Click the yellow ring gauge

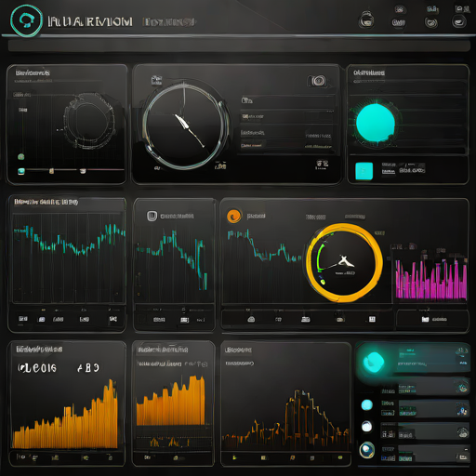344,262
